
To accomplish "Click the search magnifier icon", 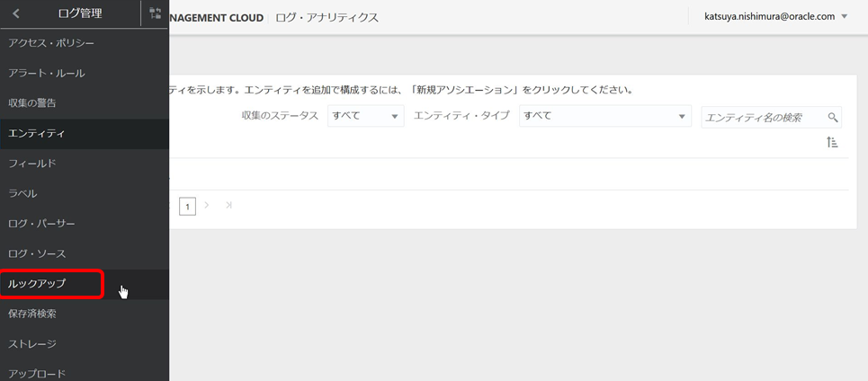I will click(833, 117).
